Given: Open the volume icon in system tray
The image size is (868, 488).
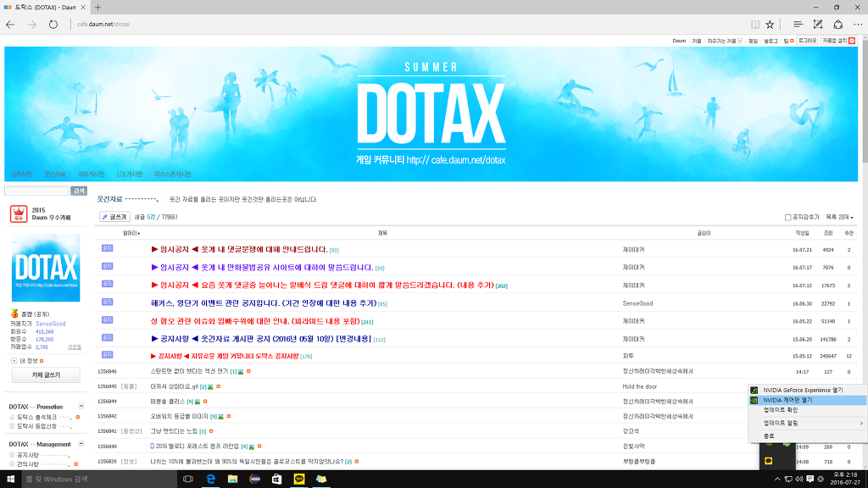Looking at the screenshot, I should coord(798,480).
